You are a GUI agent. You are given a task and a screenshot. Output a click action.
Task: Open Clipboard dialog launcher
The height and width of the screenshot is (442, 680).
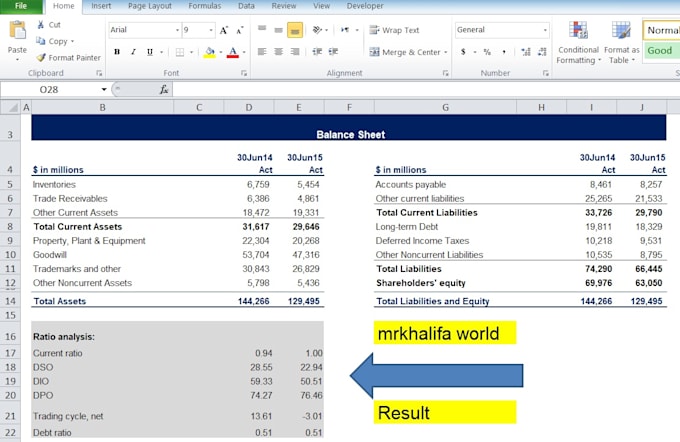pyautogui.click(x=99, y=73)
